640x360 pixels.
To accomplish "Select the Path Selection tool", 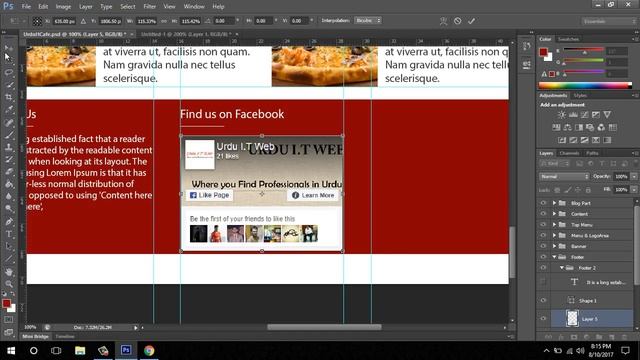I will click(x=9, y=247).
